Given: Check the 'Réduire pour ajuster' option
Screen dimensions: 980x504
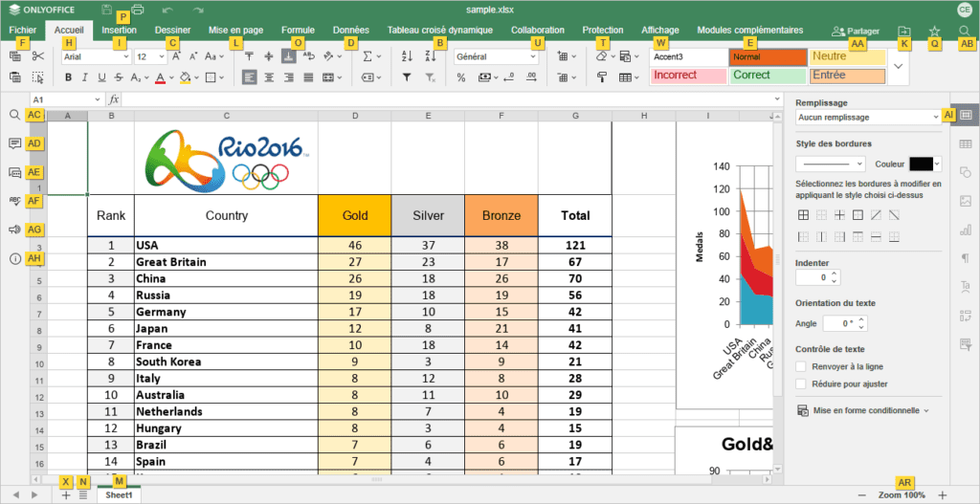Looking at the screenshot, I should click(x=801, y=384).
